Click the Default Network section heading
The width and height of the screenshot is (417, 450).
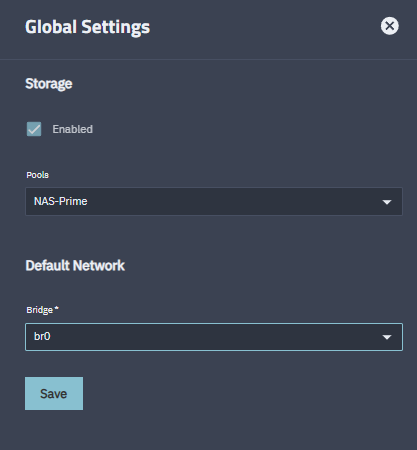pos(75,266)
